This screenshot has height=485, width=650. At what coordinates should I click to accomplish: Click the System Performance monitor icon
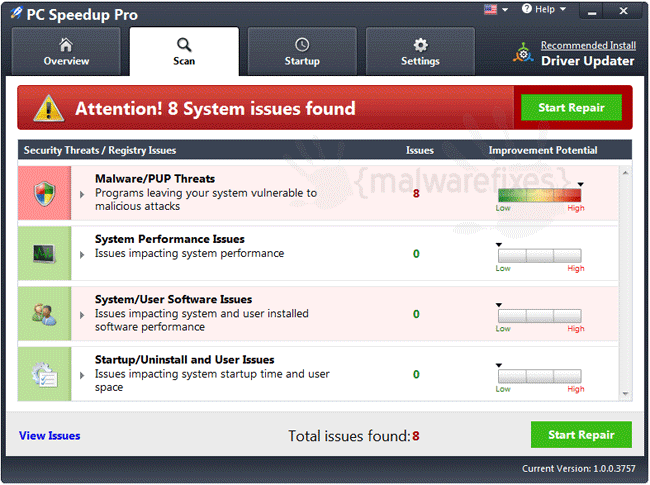tap(44, 253)
